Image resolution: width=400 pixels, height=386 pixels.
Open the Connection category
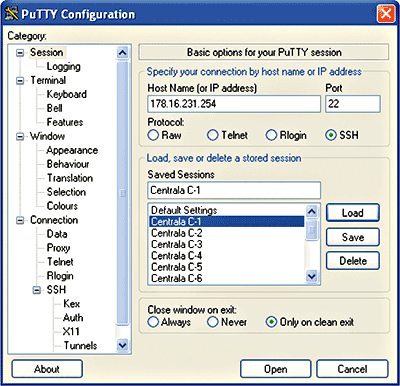pos(54,220)
